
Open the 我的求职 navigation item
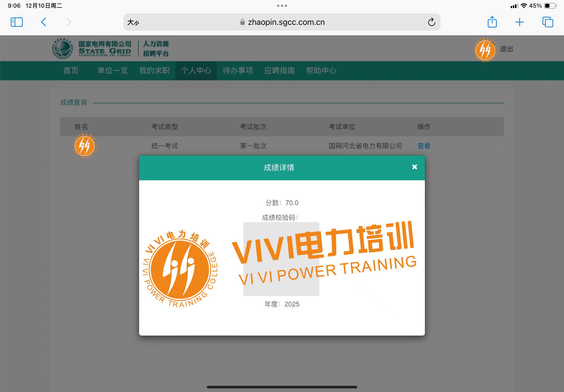point(154,71)
